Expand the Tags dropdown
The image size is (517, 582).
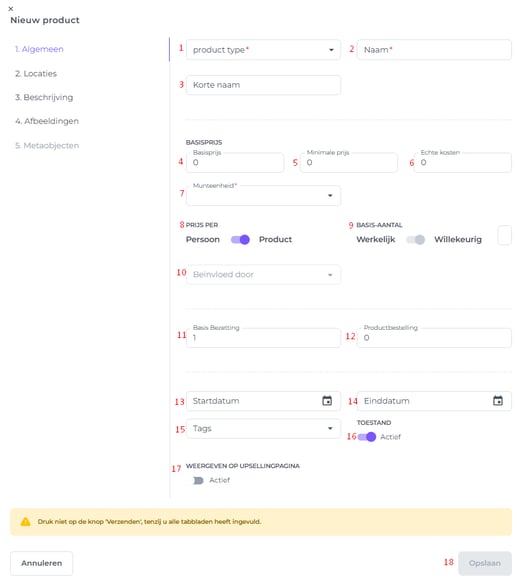[263, 429]
